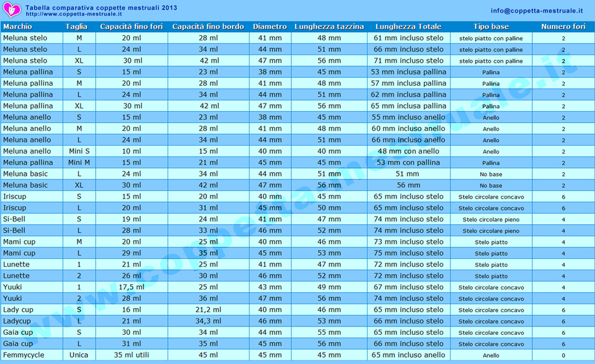The image size is (595, 364).
Task: Click 'Unica' size cell
Action: coord(79,355)
